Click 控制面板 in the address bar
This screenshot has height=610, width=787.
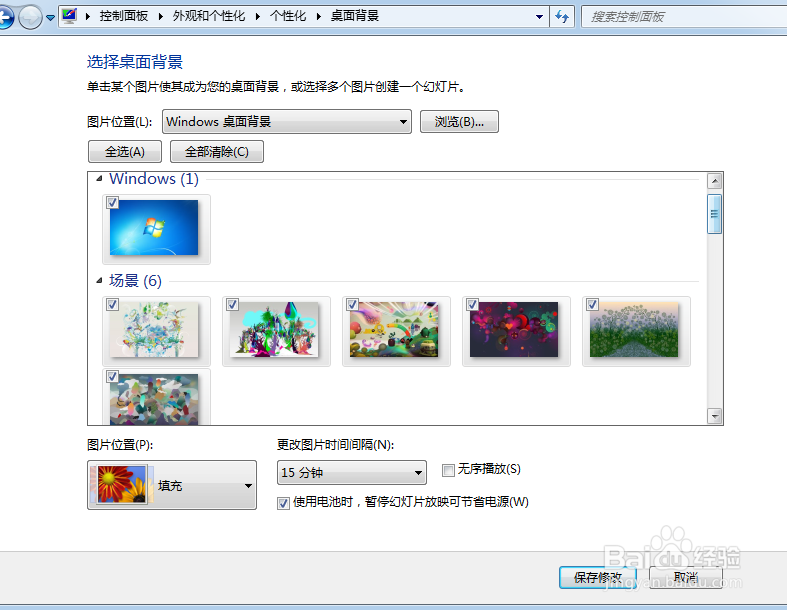123,16
